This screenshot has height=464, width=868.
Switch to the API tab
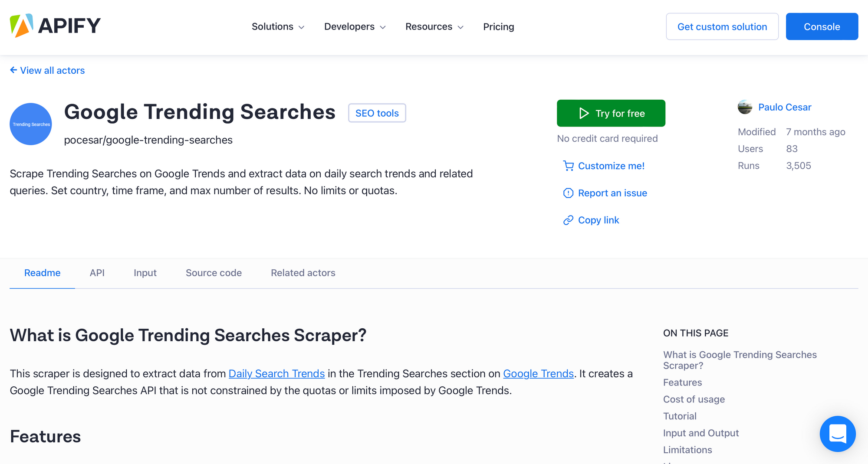(97, 273)
